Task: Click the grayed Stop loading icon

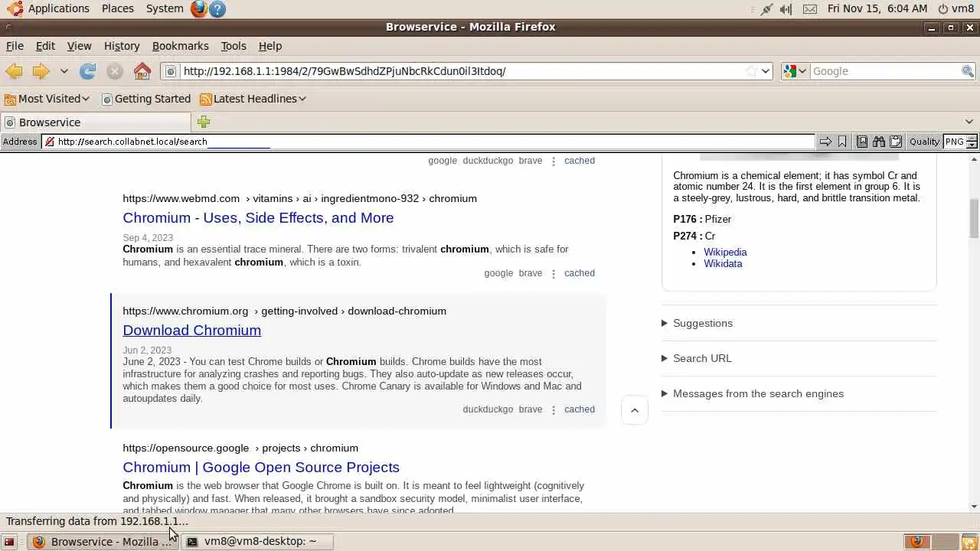Action: pos(115,71)
